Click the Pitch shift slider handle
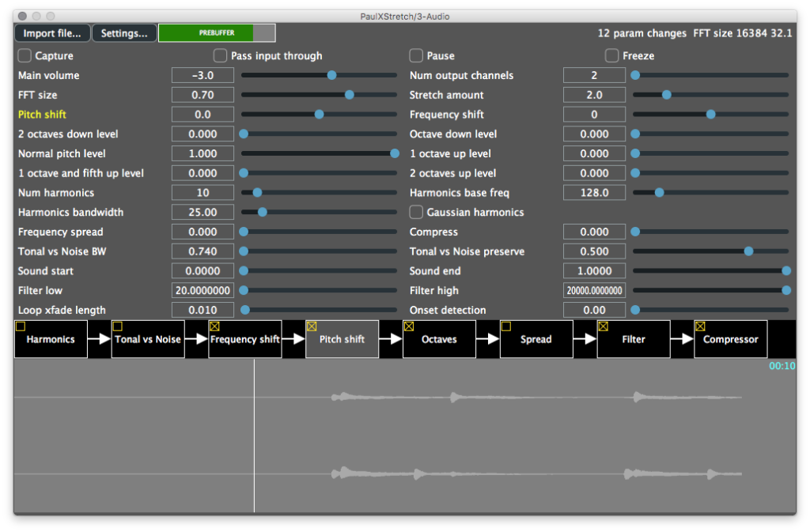 click(320, 115)
